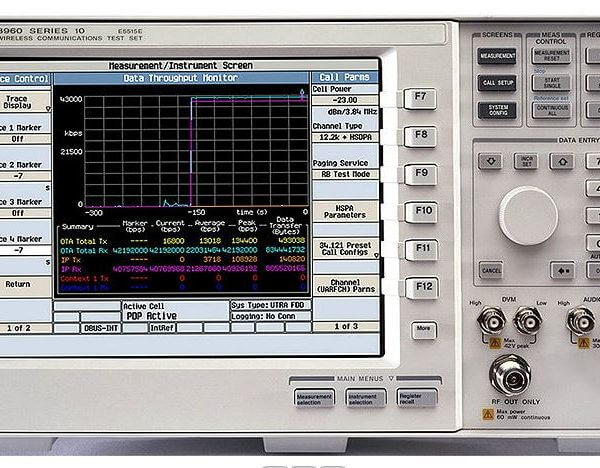Select the IP Tx summary row
The width and height of the screenshot is (600, 468).
coord(183,260)
